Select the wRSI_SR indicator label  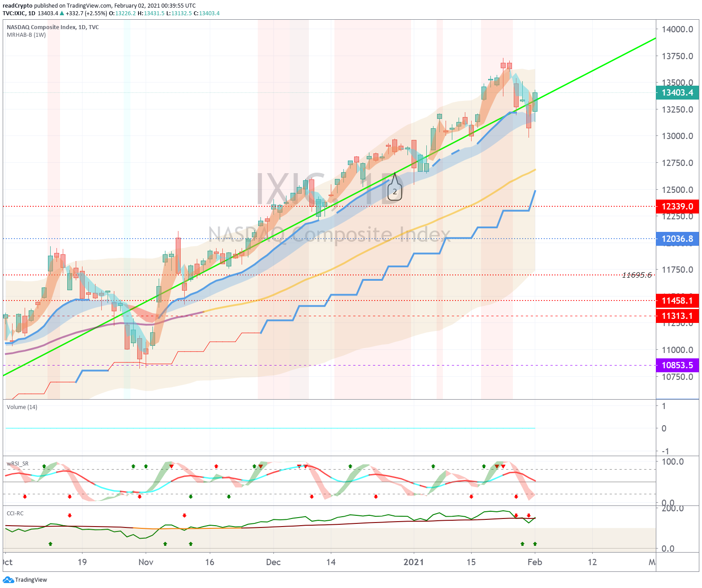[x=17, y=464]
